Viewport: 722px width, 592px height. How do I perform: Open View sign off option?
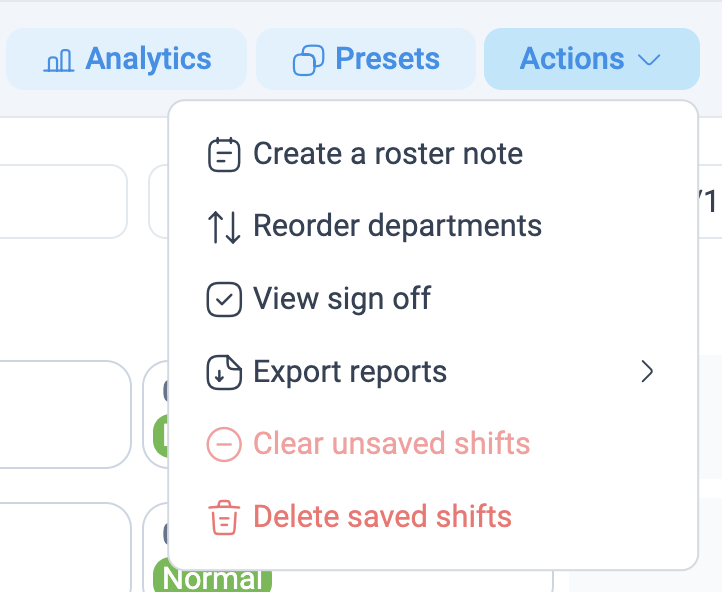[x=342, y=298]
